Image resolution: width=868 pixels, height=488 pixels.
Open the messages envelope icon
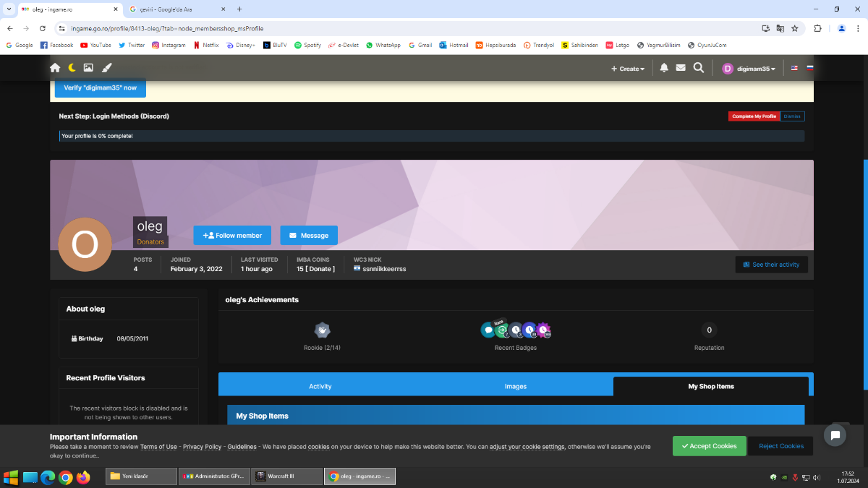point(681,68)
